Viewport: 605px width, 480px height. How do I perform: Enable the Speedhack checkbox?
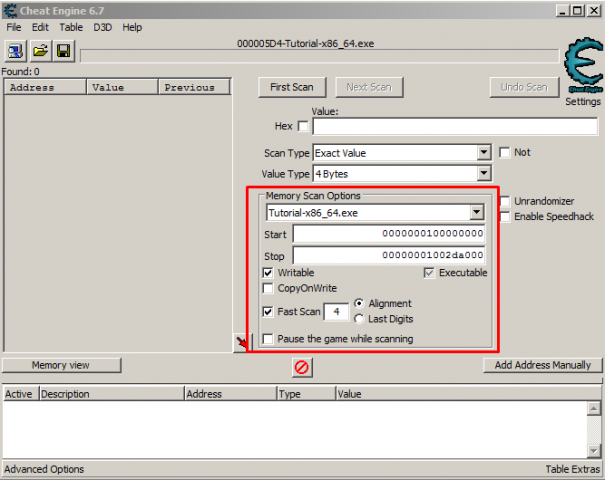point(506,217)
